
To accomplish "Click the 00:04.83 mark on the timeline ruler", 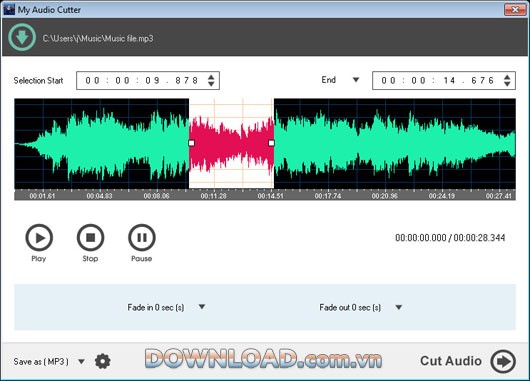I will pyautogui.click(x=99, y=196).
